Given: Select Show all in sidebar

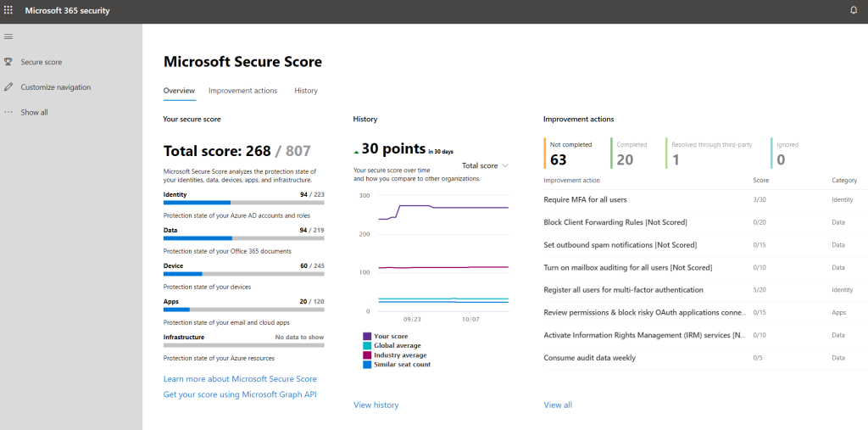Looking at the screenshot, I should tap(34, 113).
